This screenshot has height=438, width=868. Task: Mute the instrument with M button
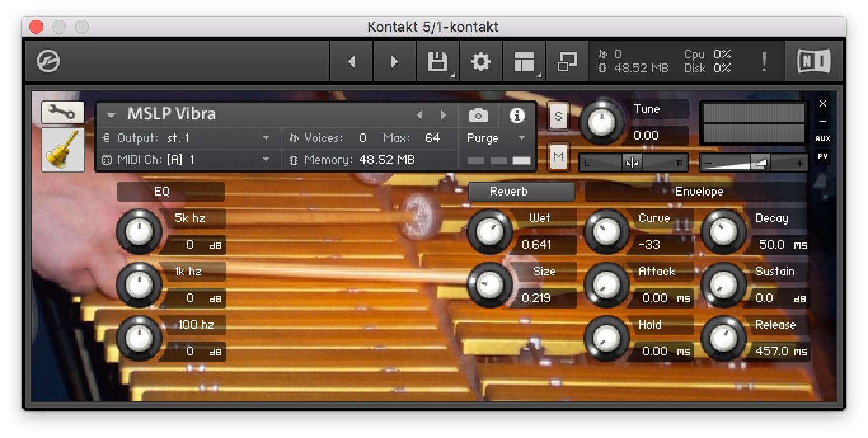[558, 156]
